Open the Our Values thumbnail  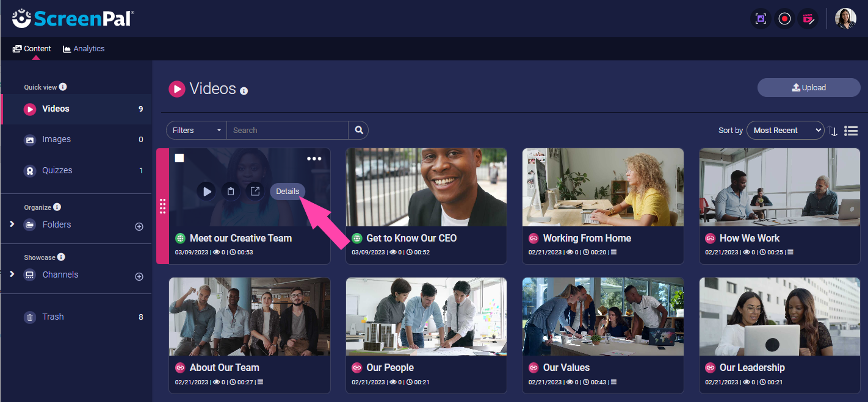click(x=603, y=317)
